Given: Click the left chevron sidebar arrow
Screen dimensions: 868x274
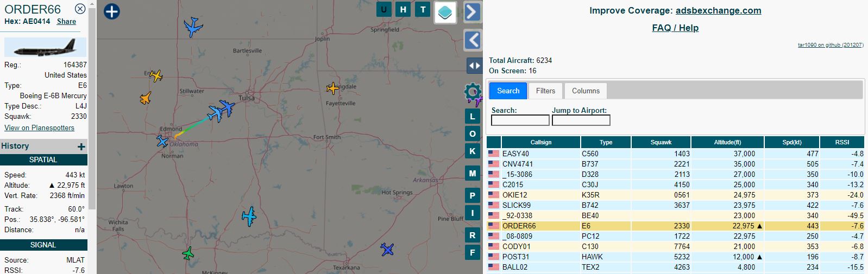Looking at the screenshot, I should tap(473, 40).
